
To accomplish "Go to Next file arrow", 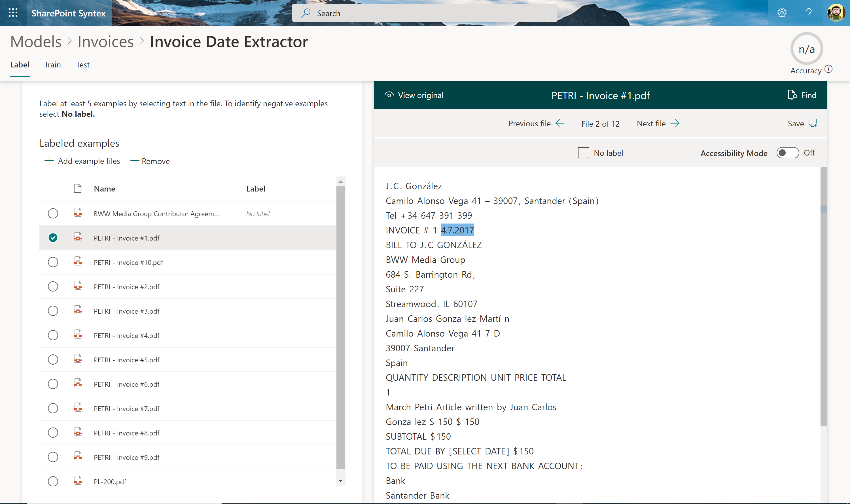I will click(x=675, y=123).
